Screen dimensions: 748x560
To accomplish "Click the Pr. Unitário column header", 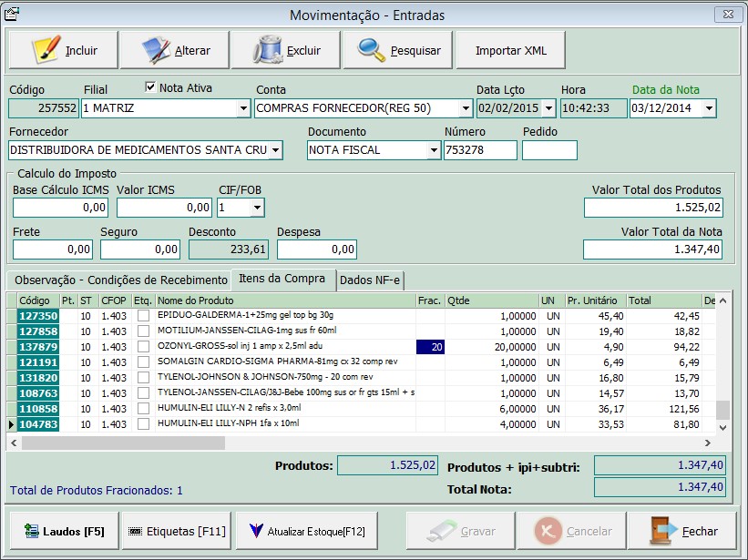I will 595,300.
